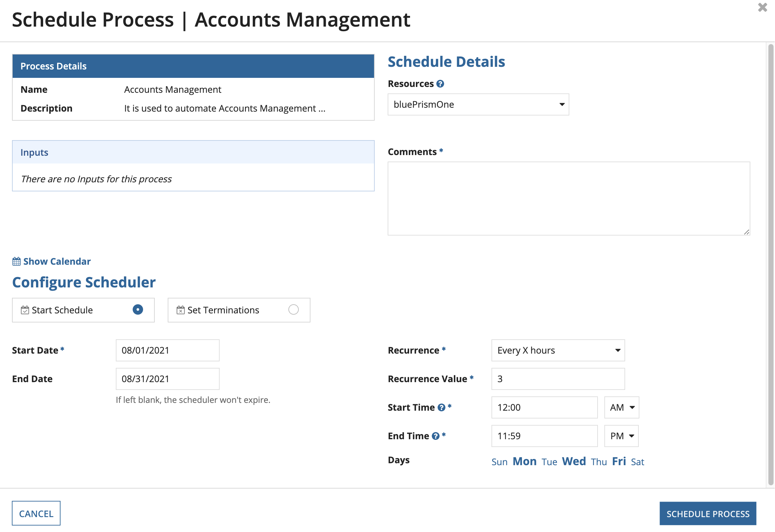Select Friday day in Days row
This screenshot has height=532, width=775.
coord(618,461)
